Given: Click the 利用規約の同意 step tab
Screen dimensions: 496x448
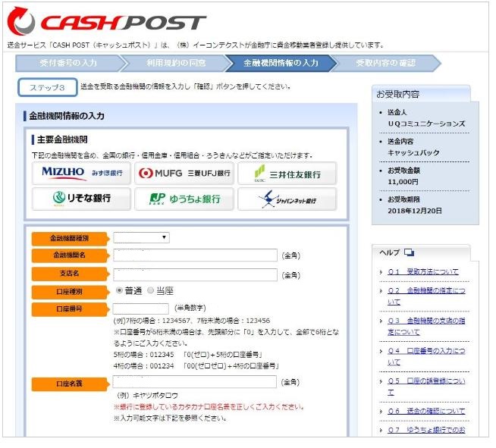Looking at the screenshot, I should [176, 63].
